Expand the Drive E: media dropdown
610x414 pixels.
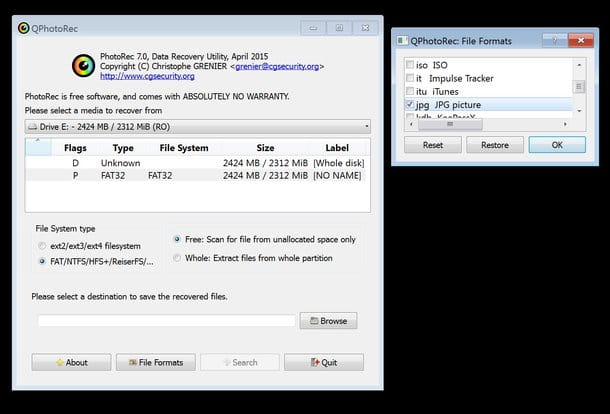(x=198, y=126)
